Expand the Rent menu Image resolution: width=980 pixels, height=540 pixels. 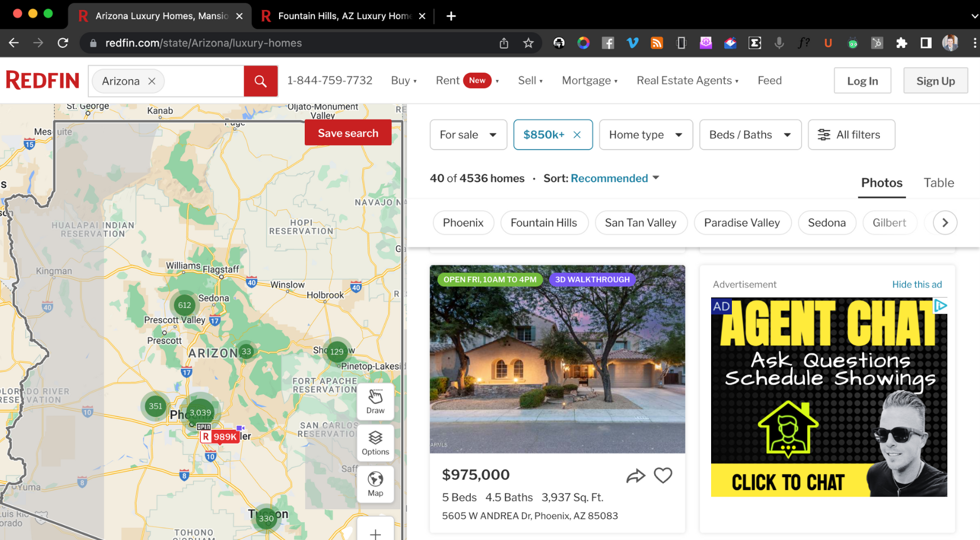tap(467, 80)
